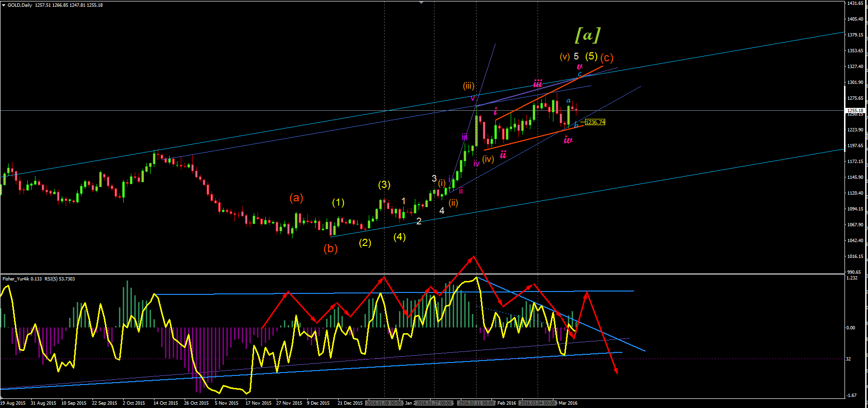The image size is (868, 408).
Task: Click the yellow 1236.74 price label
Action: coord(595,122)
